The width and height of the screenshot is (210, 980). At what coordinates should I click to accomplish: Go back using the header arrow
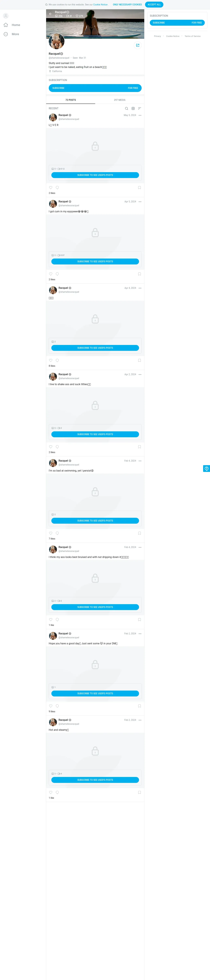pyautogui.click(x=51, y=14)
